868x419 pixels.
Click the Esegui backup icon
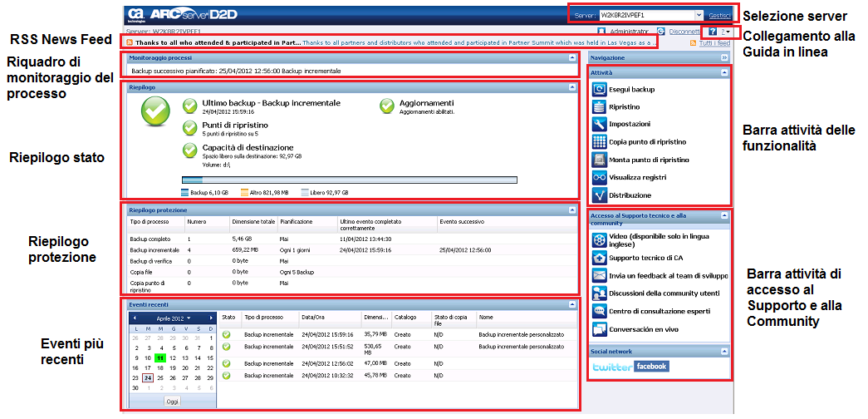click(x=600, y=90)
